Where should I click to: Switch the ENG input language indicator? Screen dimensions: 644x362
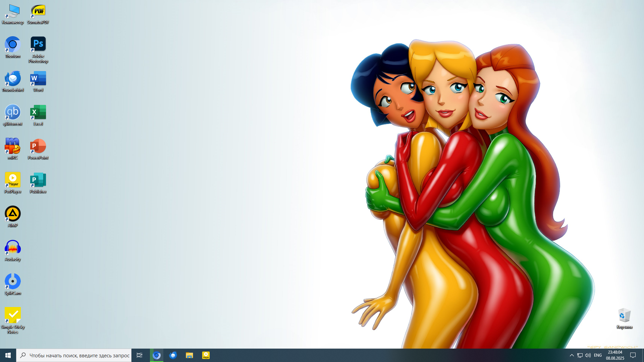pyautogui.click(x=598, y=355)
